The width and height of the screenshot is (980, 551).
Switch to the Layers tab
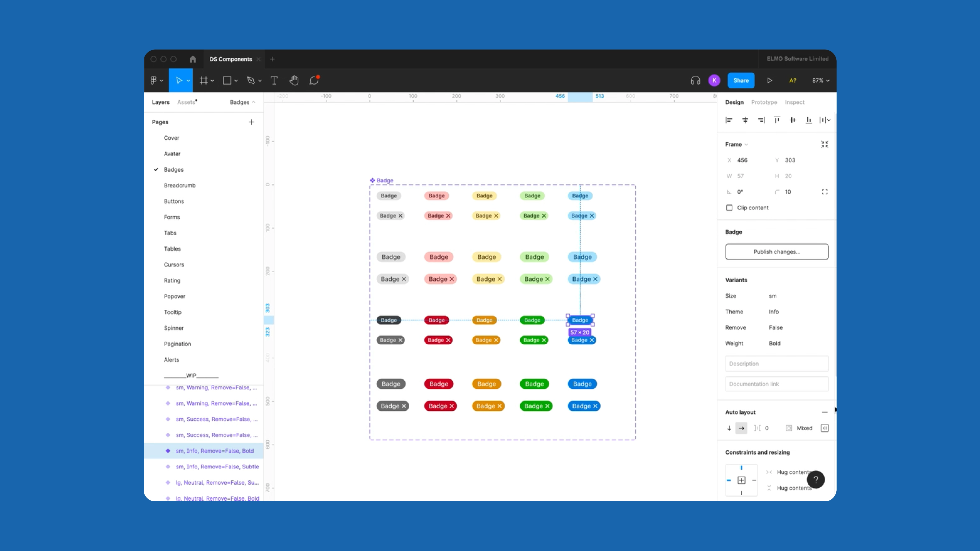pos(161,102)
